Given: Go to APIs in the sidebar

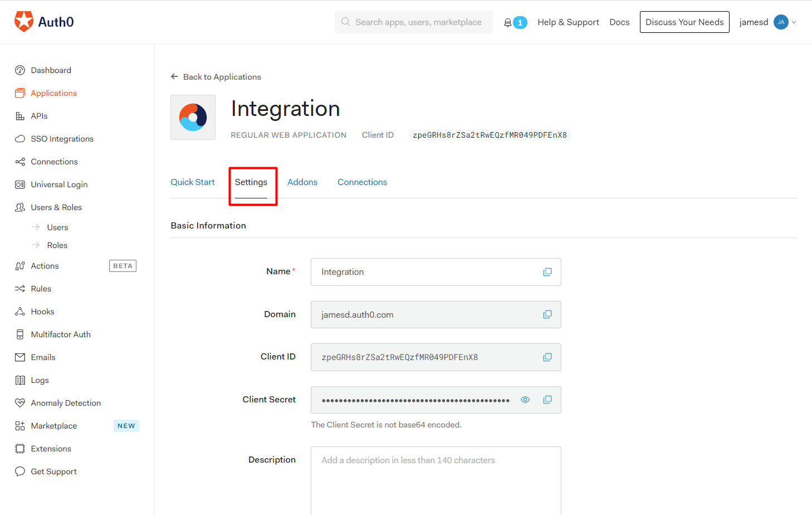Looking at the screenshot, I should (x=39, y=116).
